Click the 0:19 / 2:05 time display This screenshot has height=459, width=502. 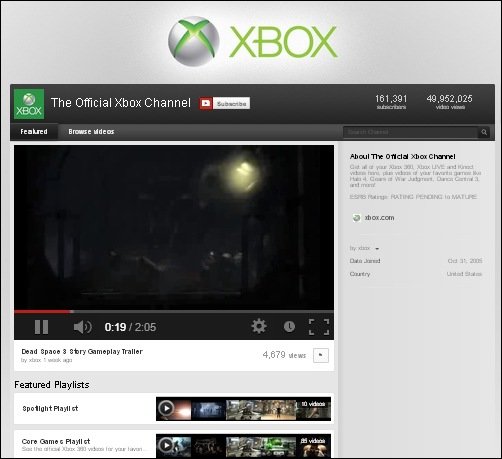(x=130, y=327)
